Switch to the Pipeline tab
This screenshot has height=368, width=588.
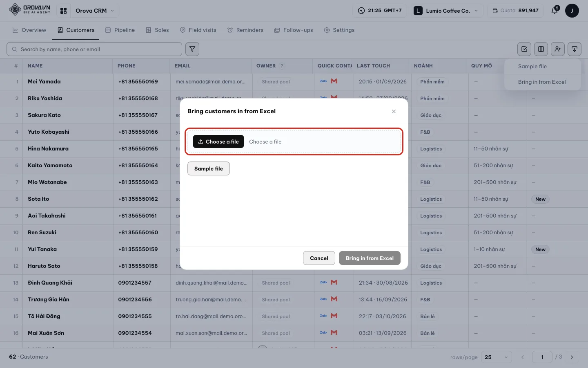(120, 30)
